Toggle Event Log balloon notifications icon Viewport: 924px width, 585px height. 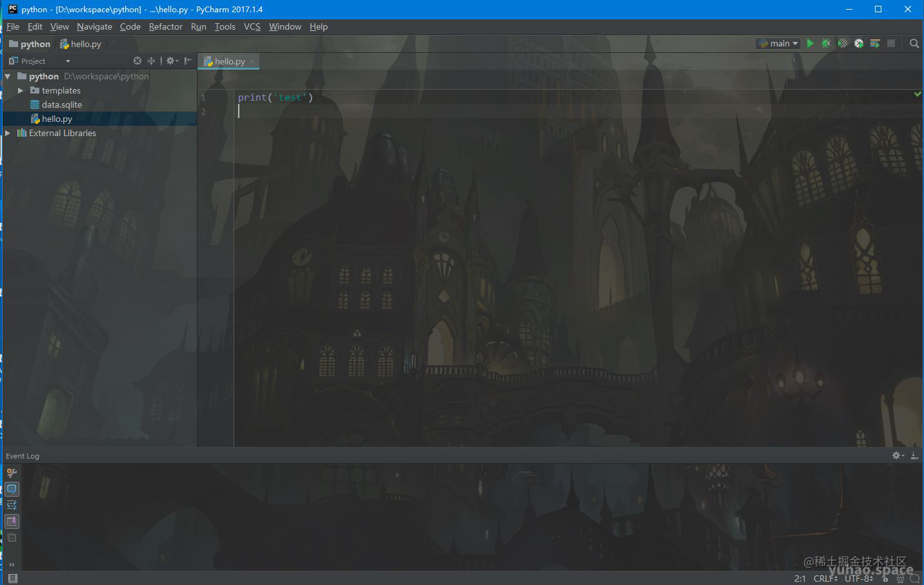[x=12, y=489]
